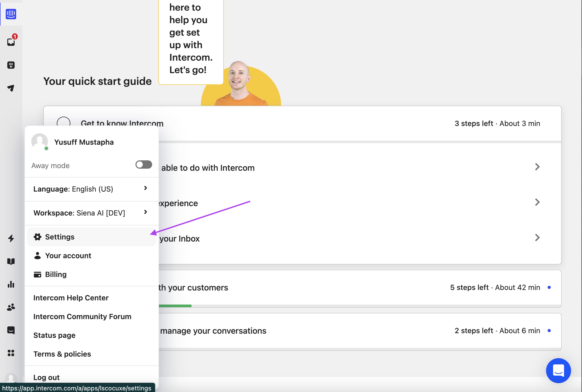Open Intercom Help Center link
582x392 pixels.
tap(71, 298)
